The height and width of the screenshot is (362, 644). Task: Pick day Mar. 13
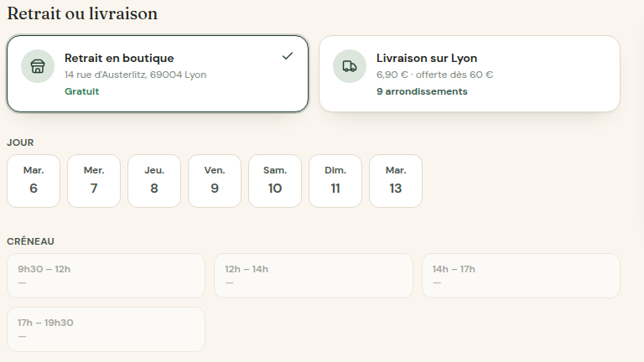(x=396, y=181)
